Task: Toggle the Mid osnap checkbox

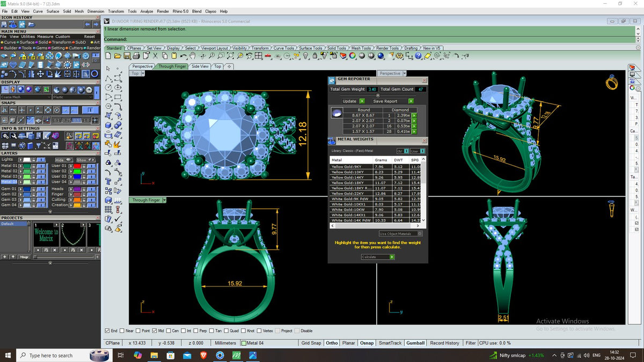Action: click(155, 331)
